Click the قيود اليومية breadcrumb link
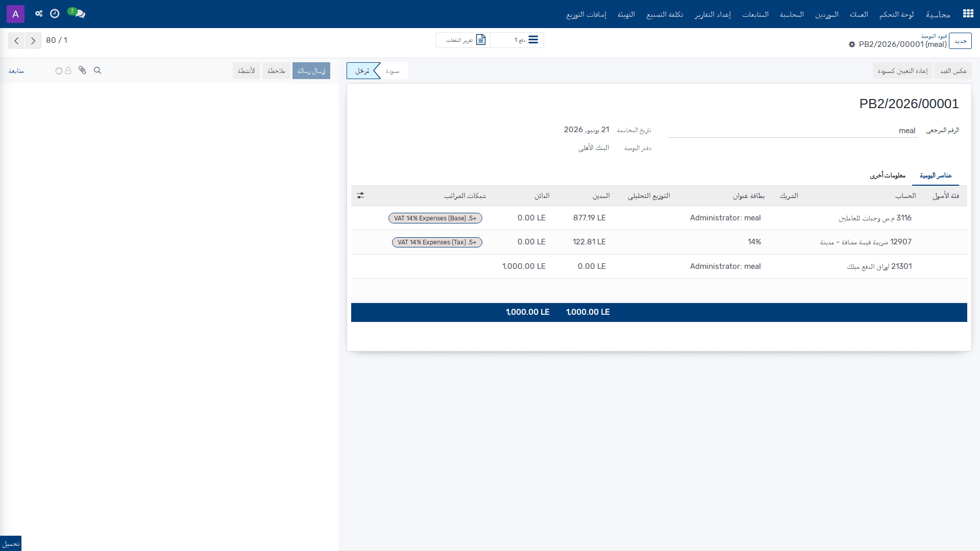 [x=934, y=36]
